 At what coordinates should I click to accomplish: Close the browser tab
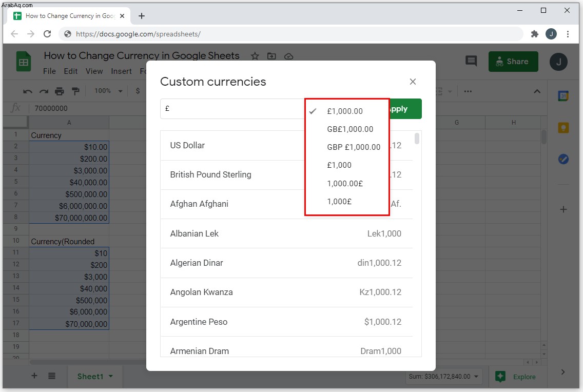click(x=122, y=16)
